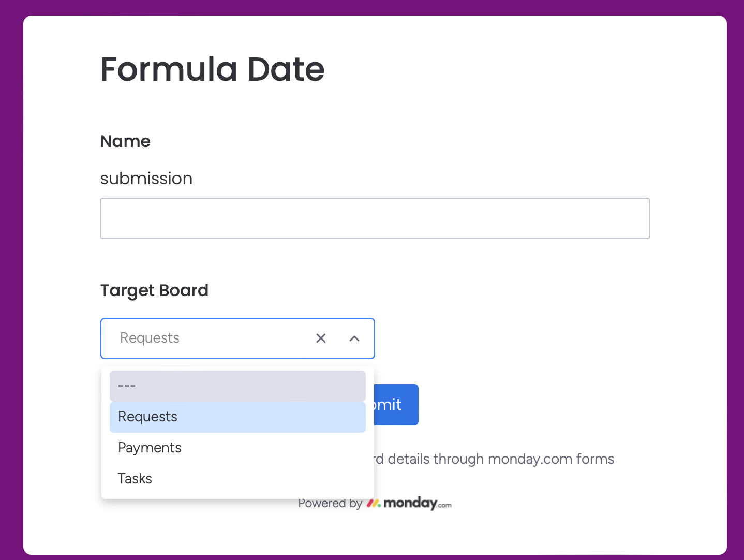Screen dimensions: 744x560
Task: Click the 'Powered by' footer text
Action: pos(330,504)
